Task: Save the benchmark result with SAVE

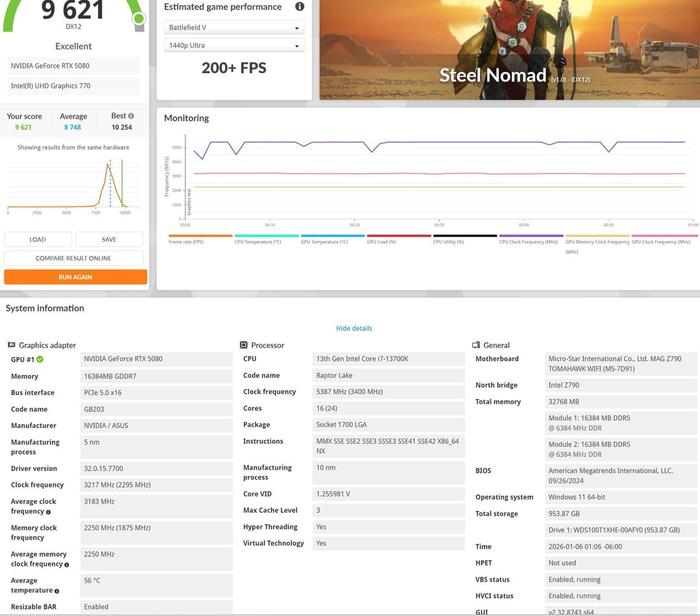Action: (x=109, y=240)
